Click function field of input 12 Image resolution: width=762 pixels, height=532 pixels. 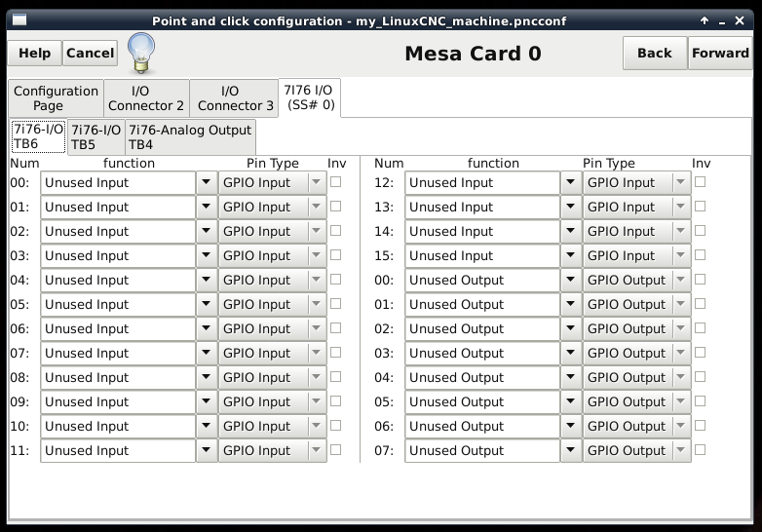point(482,182)
